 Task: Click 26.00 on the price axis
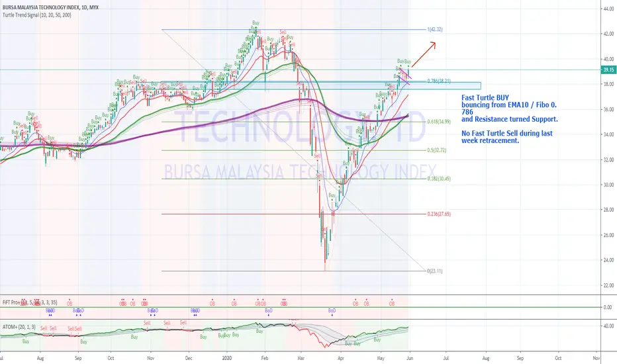coord(608,236)
